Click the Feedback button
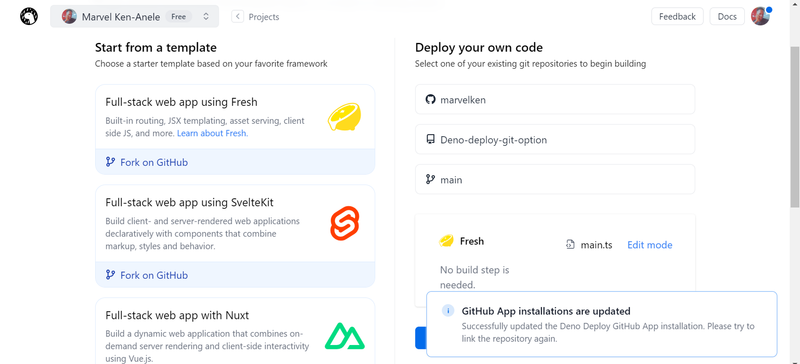 coord(677,16)
